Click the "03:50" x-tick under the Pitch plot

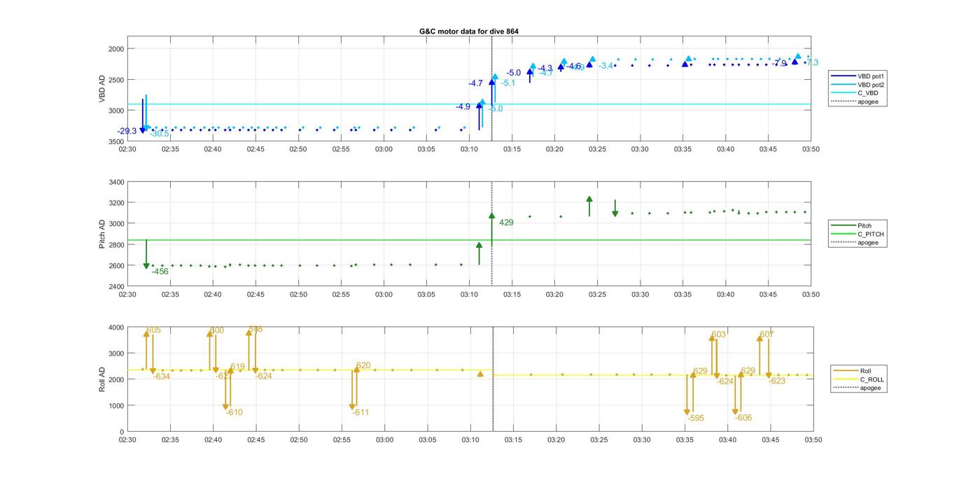coord(811,295)
